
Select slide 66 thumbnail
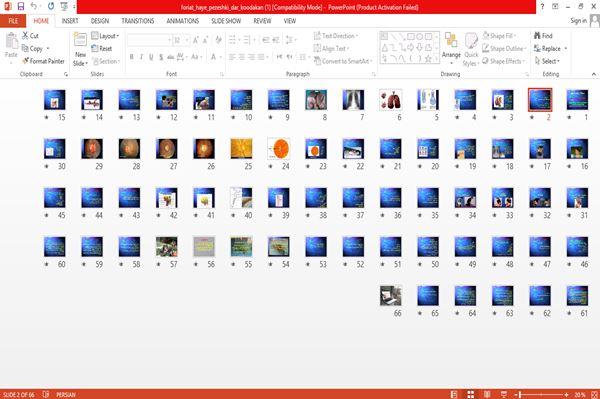pyautogui.click(x=390, y=295)
